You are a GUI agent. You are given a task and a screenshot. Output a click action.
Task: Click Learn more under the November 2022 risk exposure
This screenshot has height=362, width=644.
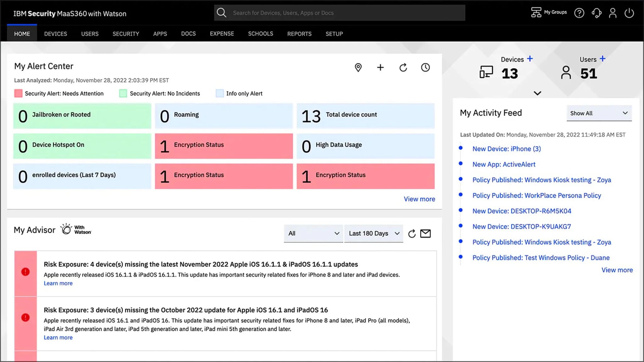tap(58, 283)
